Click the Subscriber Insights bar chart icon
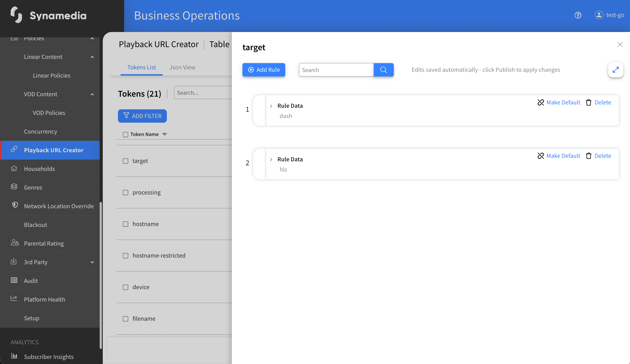The height and width of the screenshot is (364, 630). 14,356
